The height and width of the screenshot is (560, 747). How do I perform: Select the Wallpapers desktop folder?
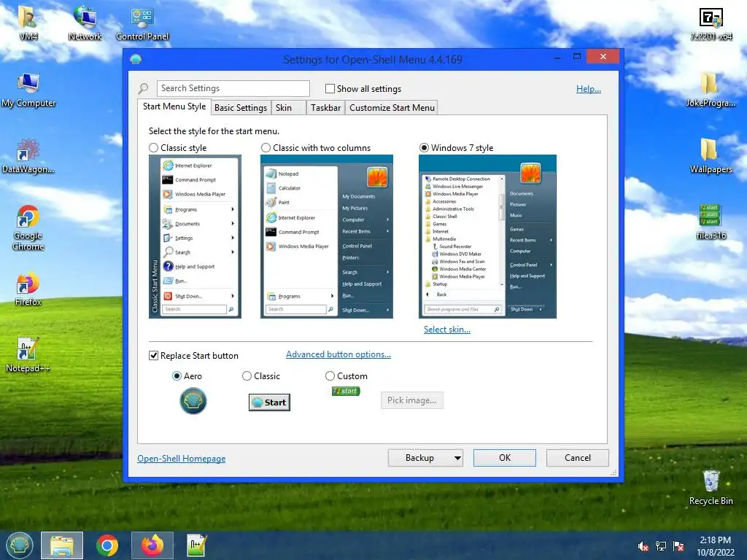(x=711, y=156)
